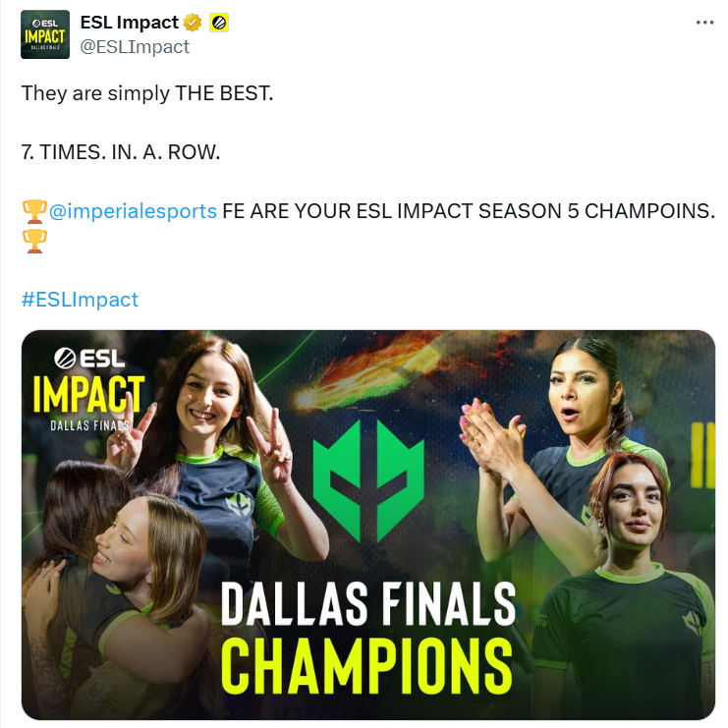Click the ESL Impact logo inside the image

pos(88,389)
